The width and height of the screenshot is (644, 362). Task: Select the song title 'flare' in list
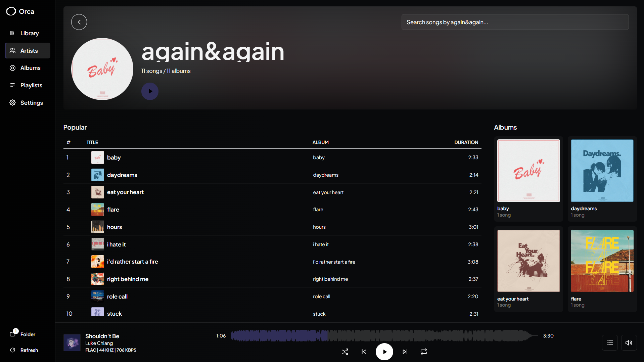tap(113, 210)
